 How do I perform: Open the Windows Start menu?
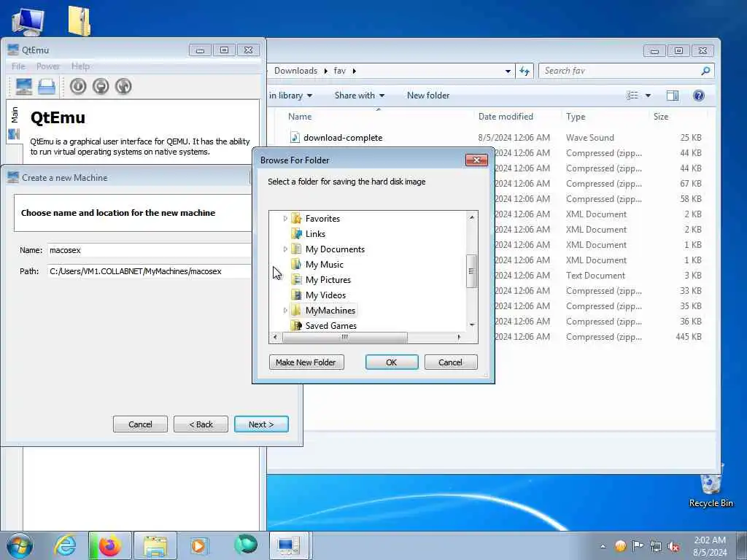click(20, 545)
